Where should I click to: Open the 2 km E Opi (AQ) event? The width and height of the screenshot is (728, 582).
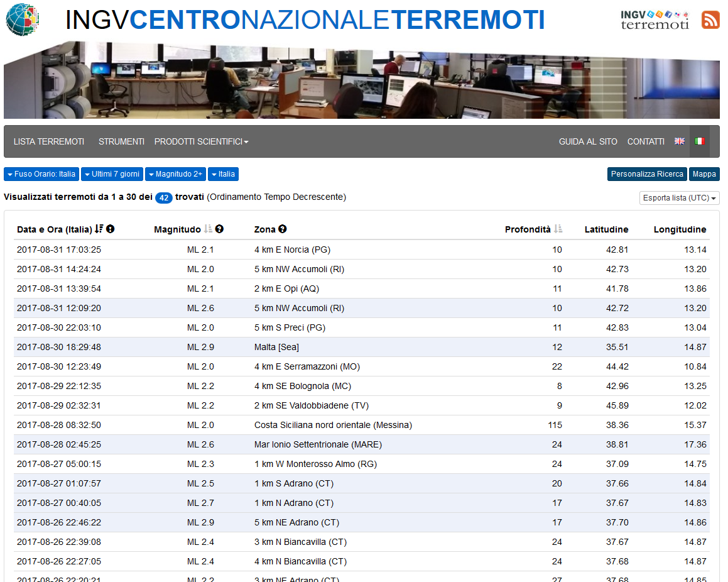click(x=286, y=288)
